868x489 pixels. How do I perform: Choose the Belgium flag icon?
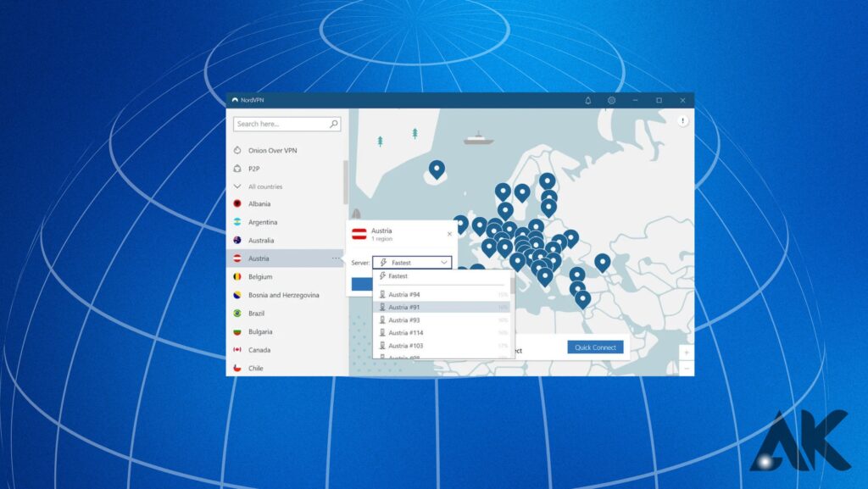pyautogui.click(x=237, y=276)
